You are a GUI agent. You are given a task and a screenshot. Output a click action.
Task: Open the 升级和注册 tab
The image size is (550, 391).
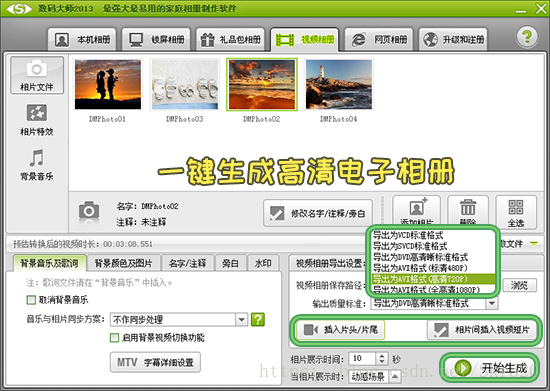pyautogui.click(x=453, y=39)
